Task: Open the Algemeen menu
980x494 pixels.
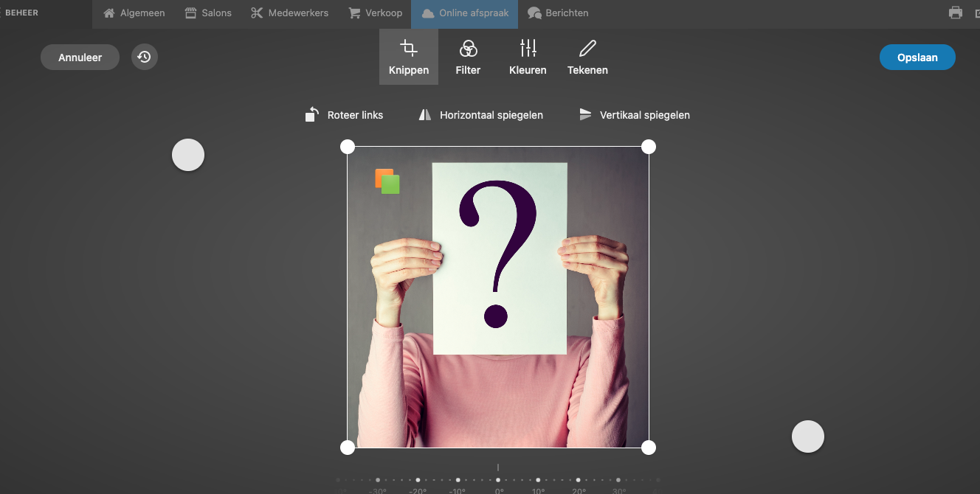Action: [134, 13]
